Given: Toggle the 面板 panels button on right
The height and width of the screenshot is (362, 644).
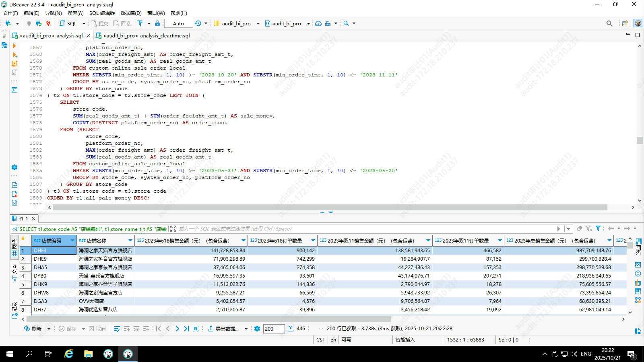Looking at the screenshot, I should pos(638,246).
